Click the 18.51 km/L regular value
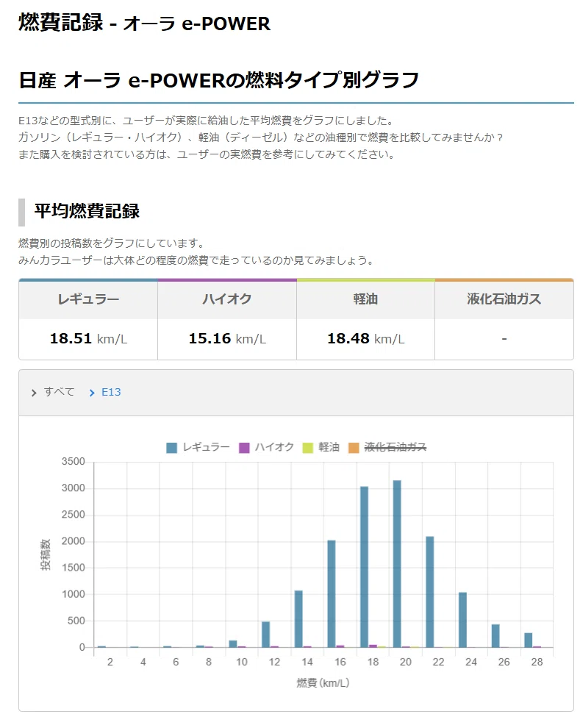Viewport: 580px width, 728px height. [x=88, y=339]
